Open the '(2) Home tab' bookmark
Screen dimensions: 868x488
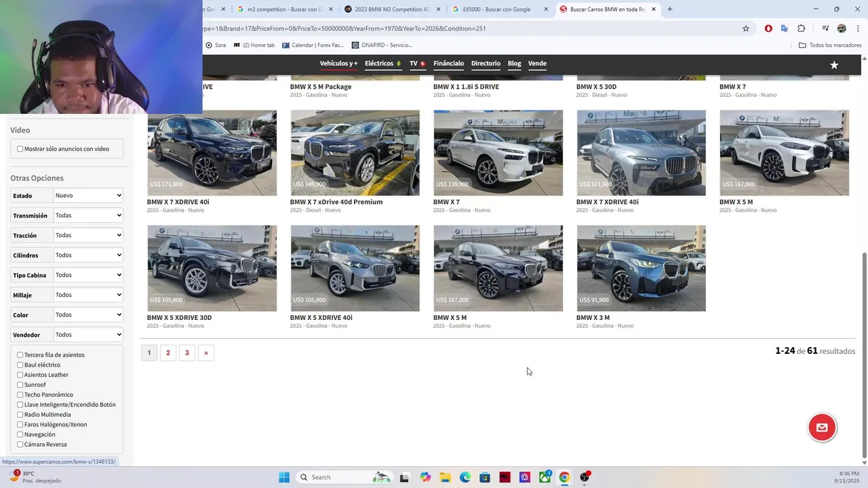click(254, 45)
